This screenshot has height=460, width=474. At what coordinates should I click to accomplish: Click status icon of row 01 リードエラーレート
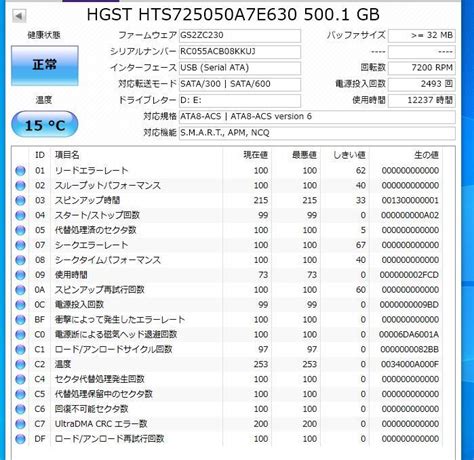pyautogui.click(x=20, y=171)
